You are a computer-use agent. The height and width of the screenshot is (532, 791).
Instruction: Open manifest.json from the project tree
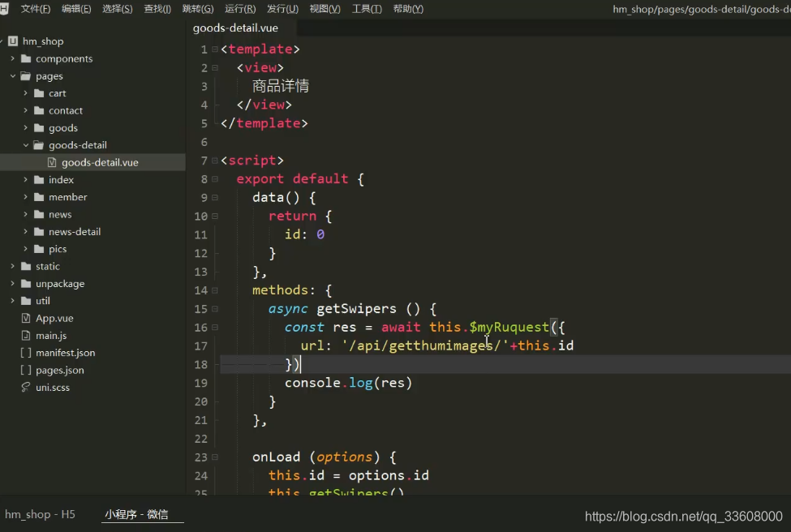(x=65, y=353)
